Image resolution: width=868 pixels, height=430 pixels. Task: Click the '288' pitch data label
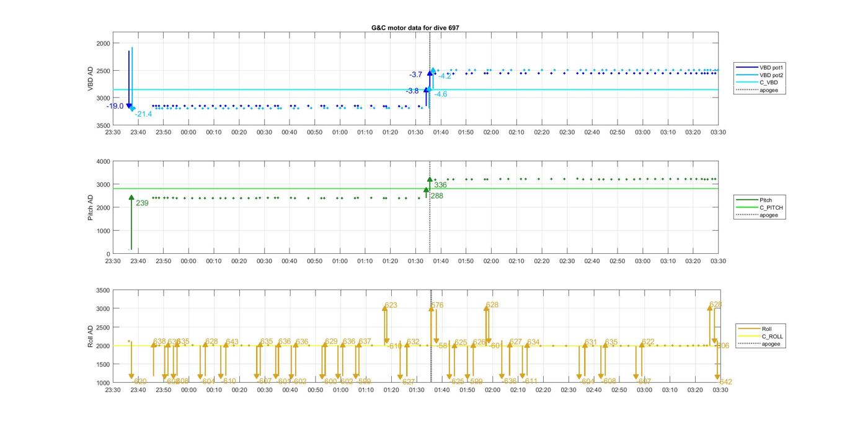pos(436,196)
